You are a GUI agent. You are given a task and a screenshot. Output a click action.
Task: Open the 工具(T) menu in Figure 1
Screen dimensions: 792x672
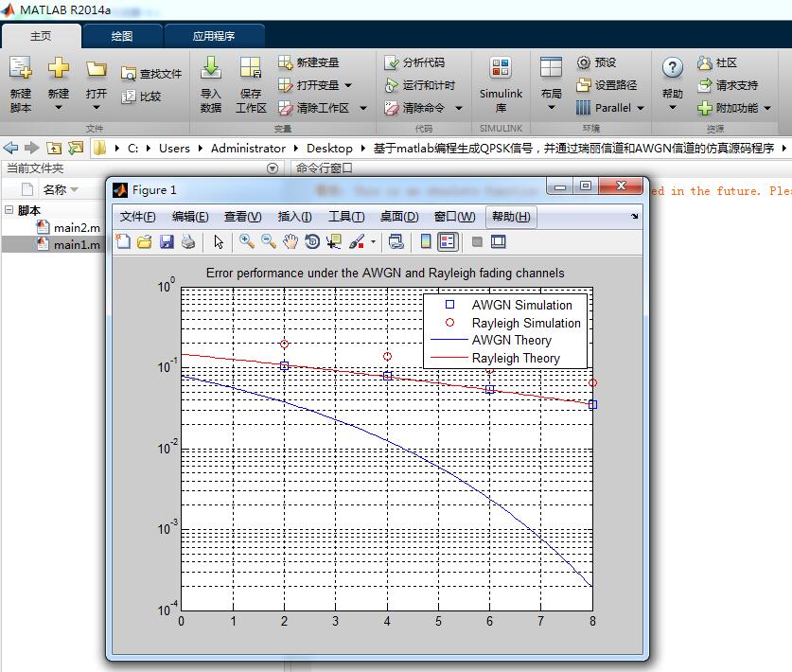pos(346,217)
